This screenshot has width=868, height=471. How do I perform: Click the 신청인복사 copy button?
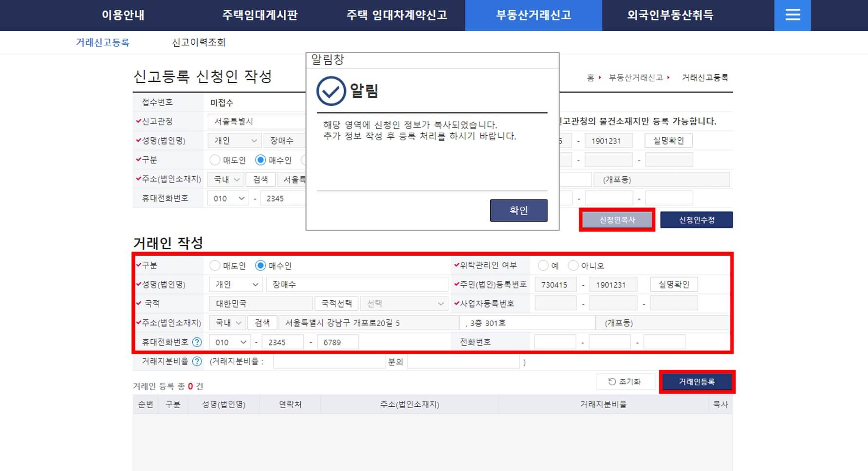(616, 220)
